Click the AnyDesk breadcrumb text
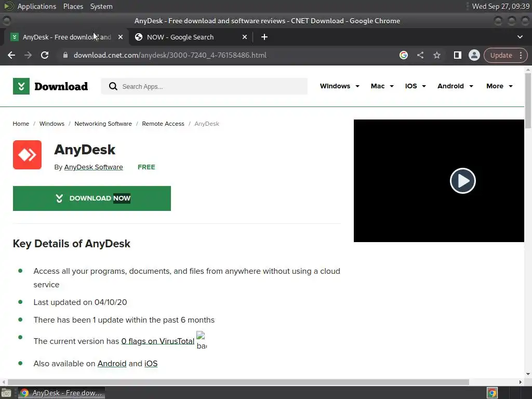Screen dimensions: 532x399 207,124
